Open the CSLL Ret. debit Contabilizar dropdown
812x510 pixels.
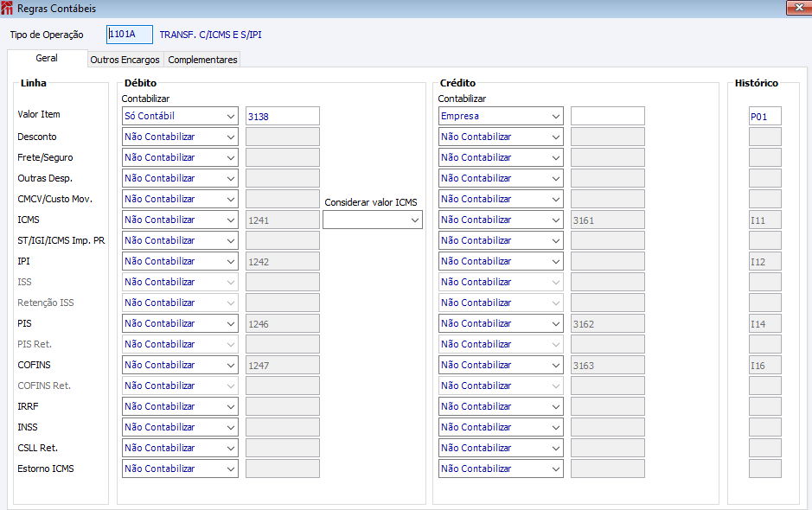pyautogui.click(x=180, y=448)
